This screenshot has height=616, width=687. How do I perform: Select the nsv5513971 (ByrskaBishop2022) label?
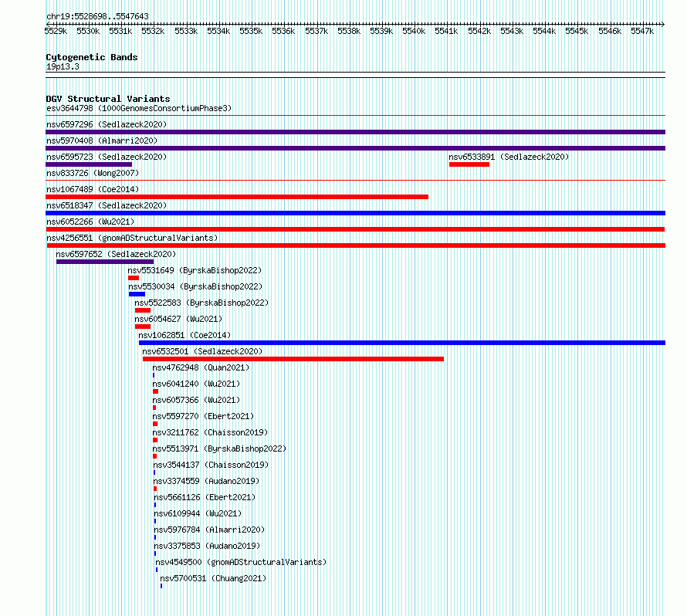pyautogui.click(x=219, y=448)
